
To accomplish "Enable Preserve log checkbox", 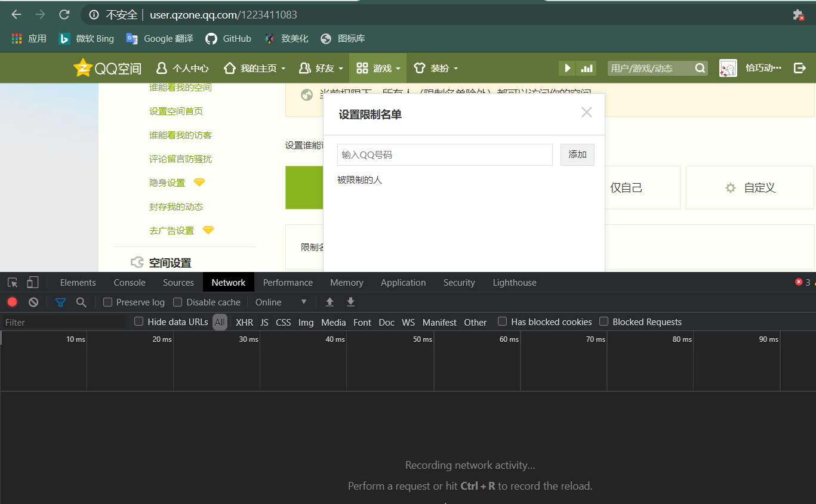I will [x=108, y=302].
